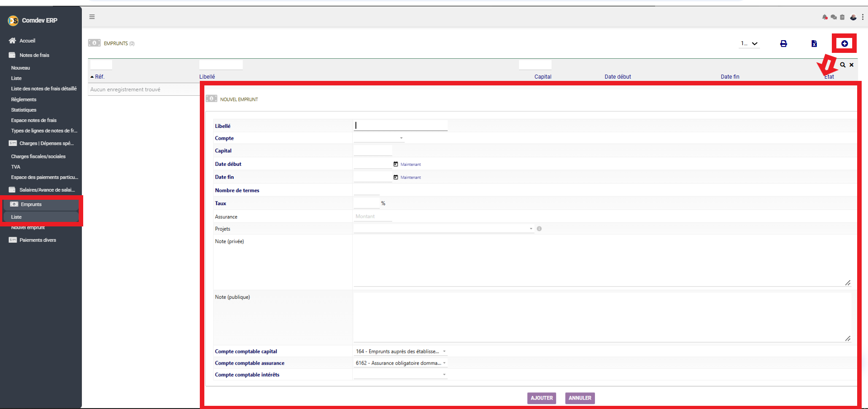The width and height of the screenshot is (868, 409).
Task: Click the ANNULER button
Action: (x=580, y=398)
